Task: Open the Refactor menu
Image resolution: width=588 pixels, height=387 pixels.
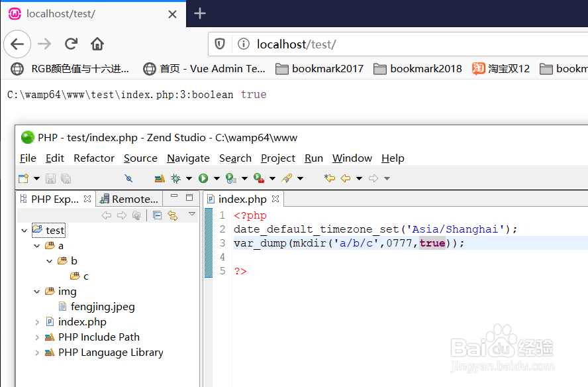Action: click(94, 158)
